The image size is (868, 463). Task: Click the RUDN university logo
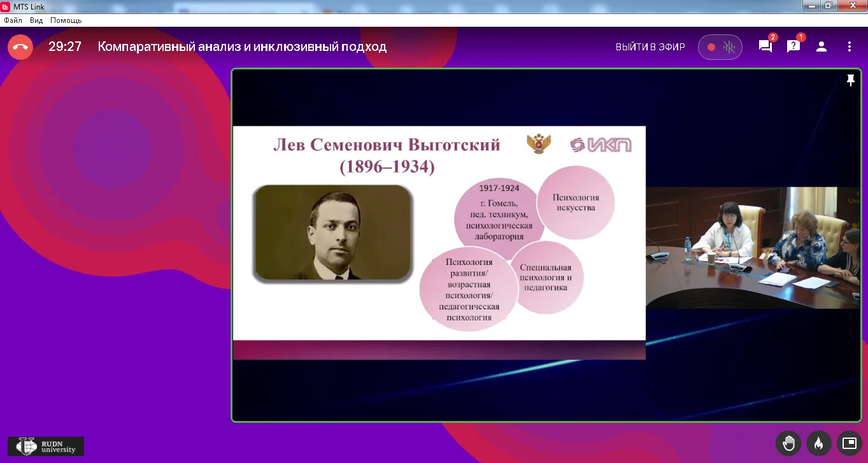click(46, 446)
